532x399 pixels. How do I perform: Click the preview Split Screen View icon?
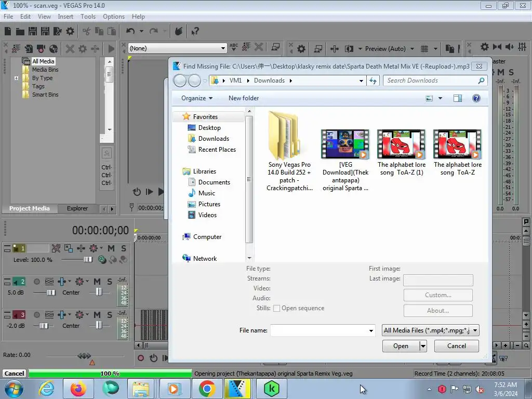point(349,49)
